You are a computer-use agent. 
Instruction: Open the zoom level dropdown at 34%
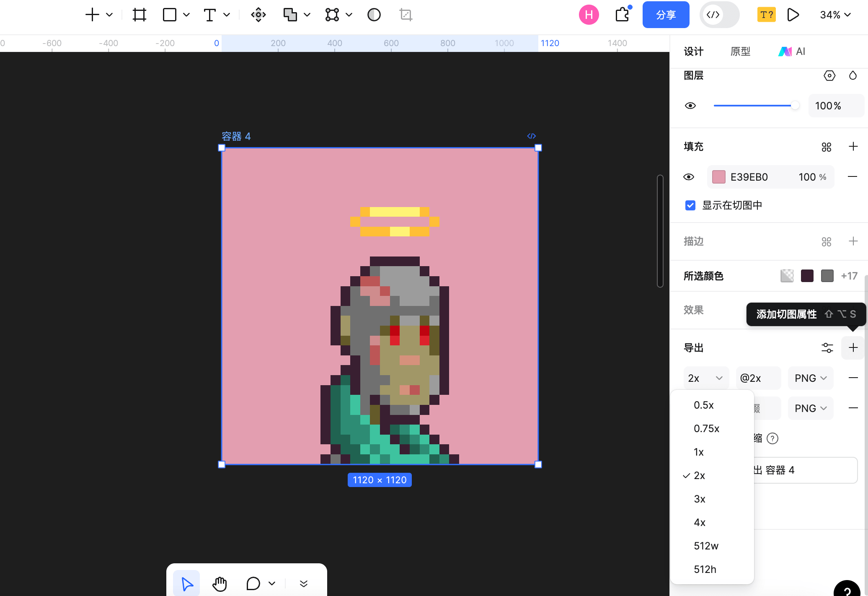[834, 14]
